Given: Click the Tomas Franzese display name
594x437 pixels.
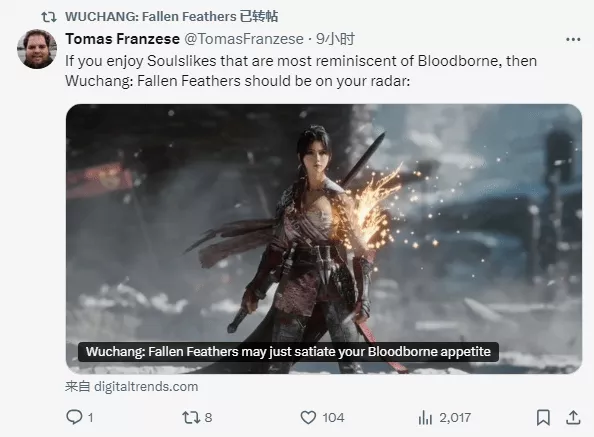Looking at the screenshot, I should (x=122, y=39).
